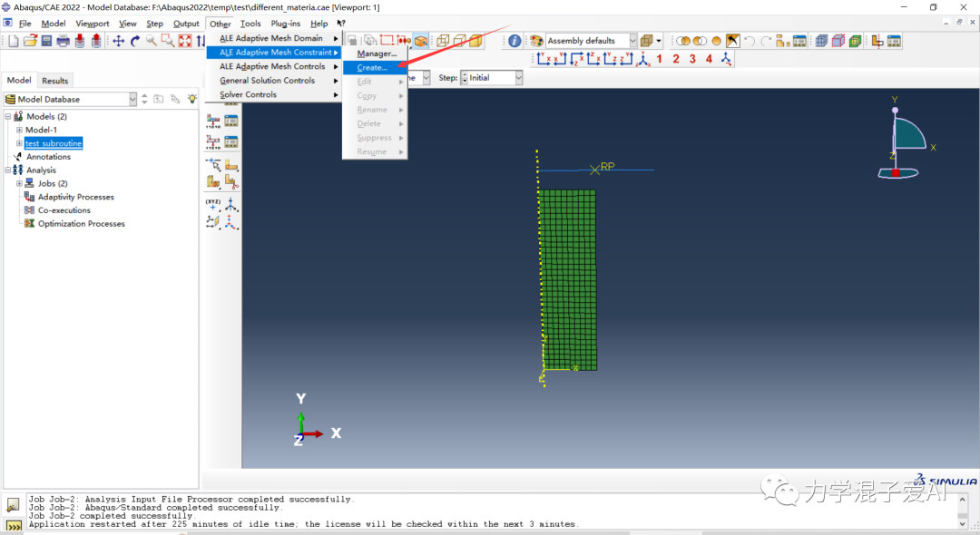Toggle the green cube display icon
Viewport: 980px width, 535px height.
point(855,41)
